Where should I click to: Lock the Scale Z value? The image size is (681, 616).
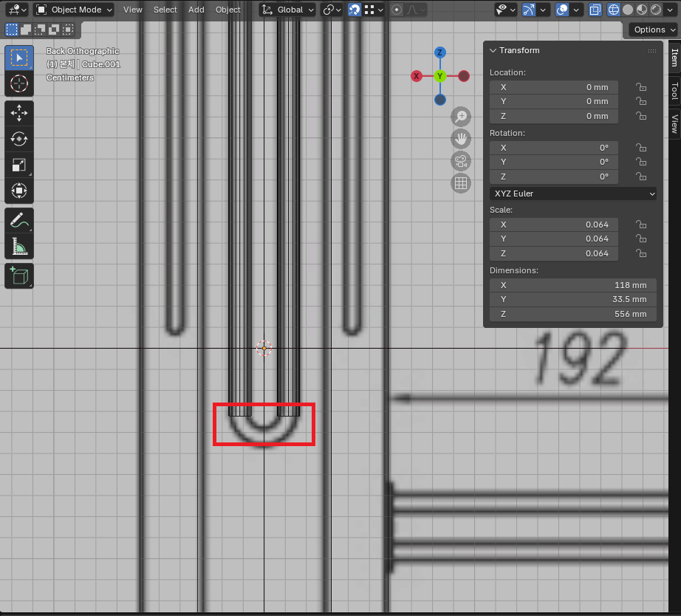click(x=641, y=253)
